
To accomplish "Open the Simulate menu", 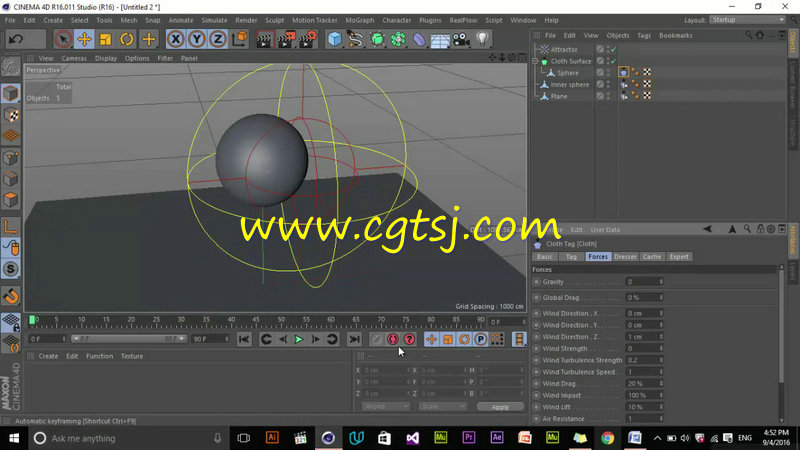I will click(214, 20).
